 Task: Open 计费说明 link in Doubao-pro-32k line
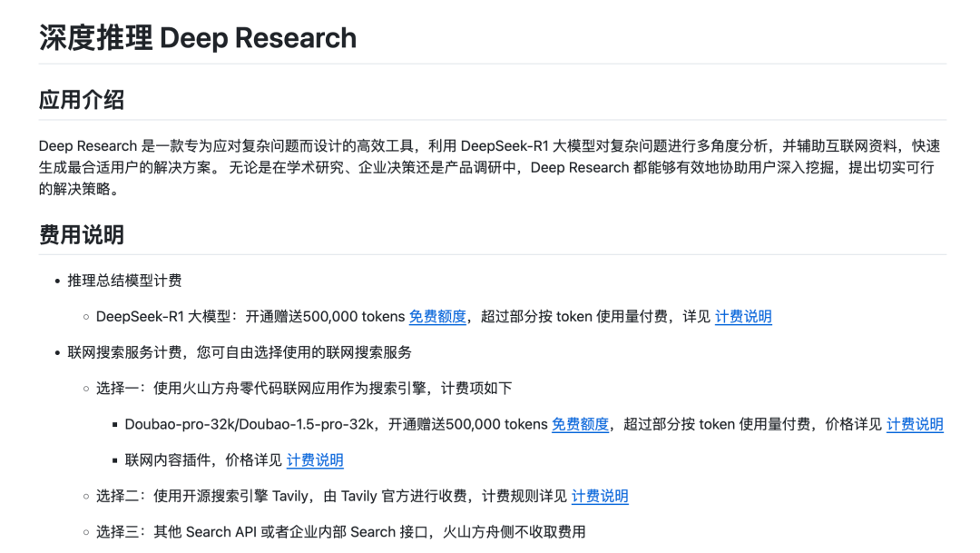pyautogui.click(x=915, y=424)
